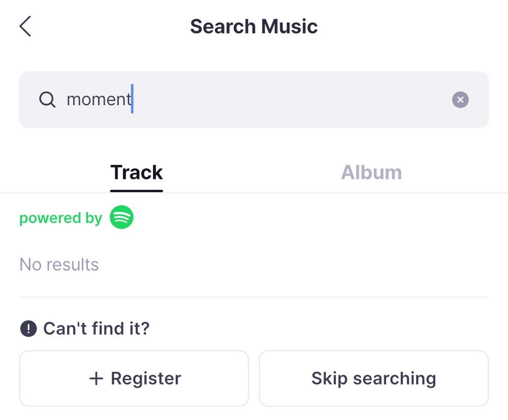The width and height of the screenshot is (508, 420).
Task: Click the word Register in the button
Action: [146, 378]
